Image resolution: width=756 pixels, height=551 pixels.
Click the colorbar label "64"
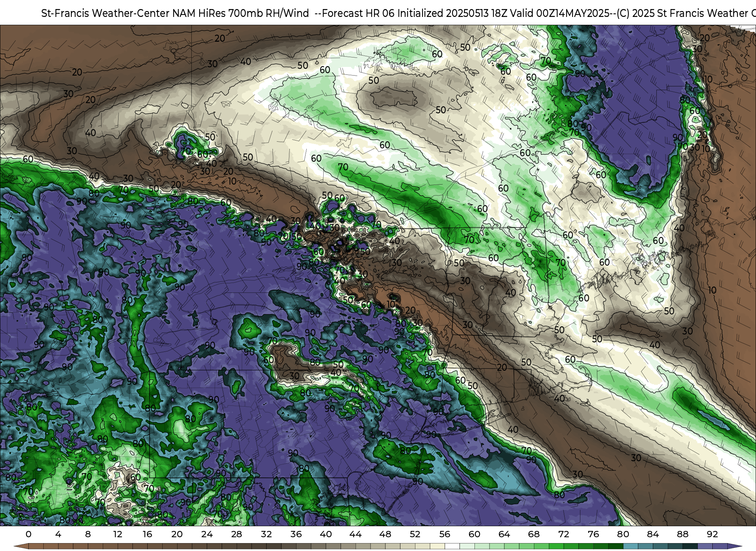[504, 534]
